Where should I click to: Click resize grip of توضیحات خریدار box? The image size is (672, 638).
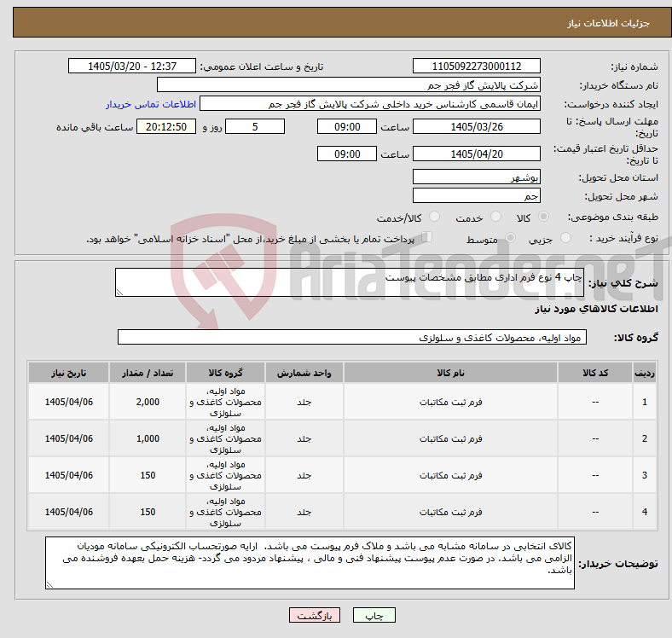click(49, 585)
